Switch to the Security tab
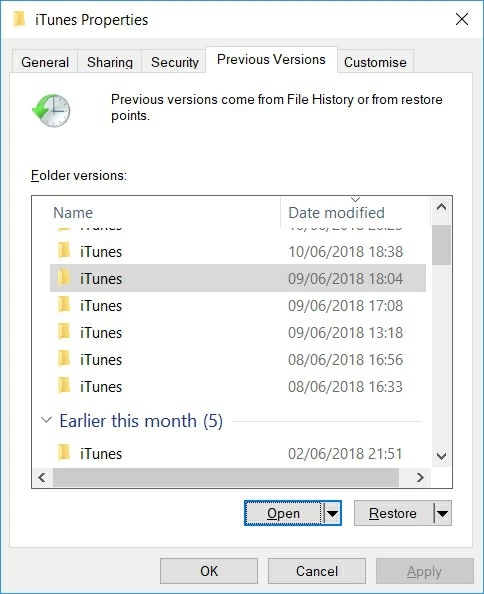 click(175, 62)
